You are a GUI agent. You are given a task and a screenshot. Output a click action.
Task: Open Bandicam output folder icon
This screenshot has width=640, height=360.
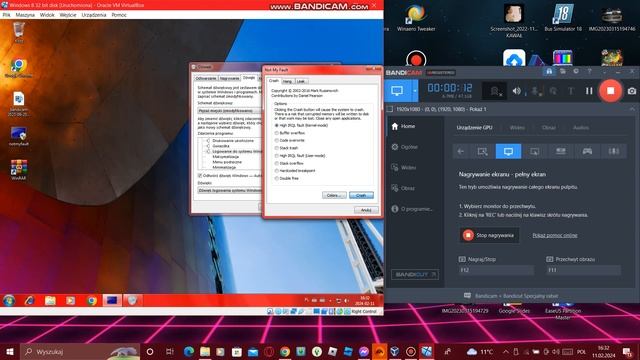tap(562, 71)
